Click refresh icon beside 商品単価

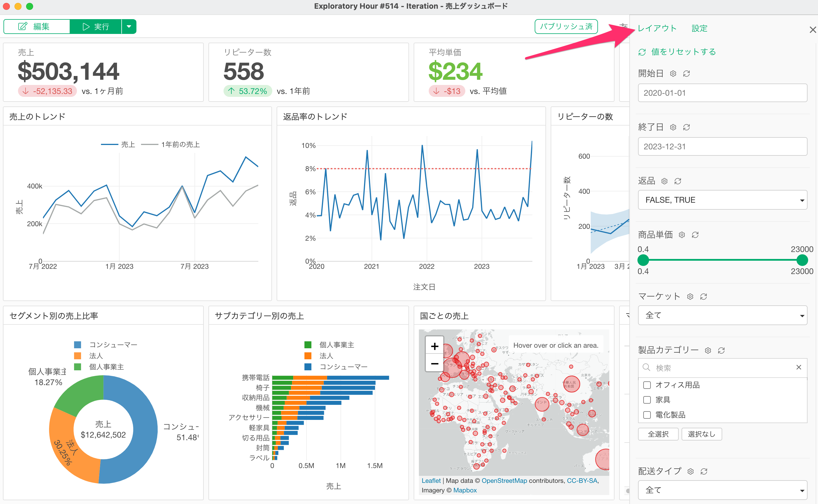(x=695, y=235)
